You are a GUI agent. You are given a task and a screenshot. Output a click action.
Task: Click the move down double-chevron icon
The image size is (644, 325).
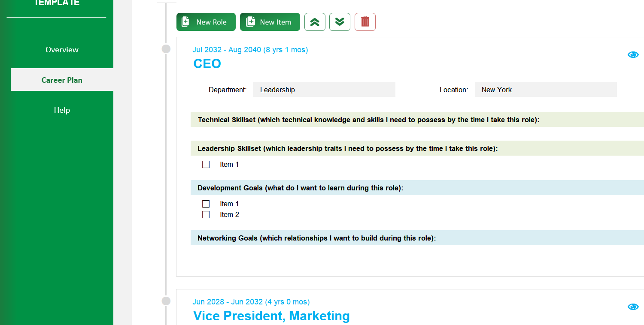(340, 22)
